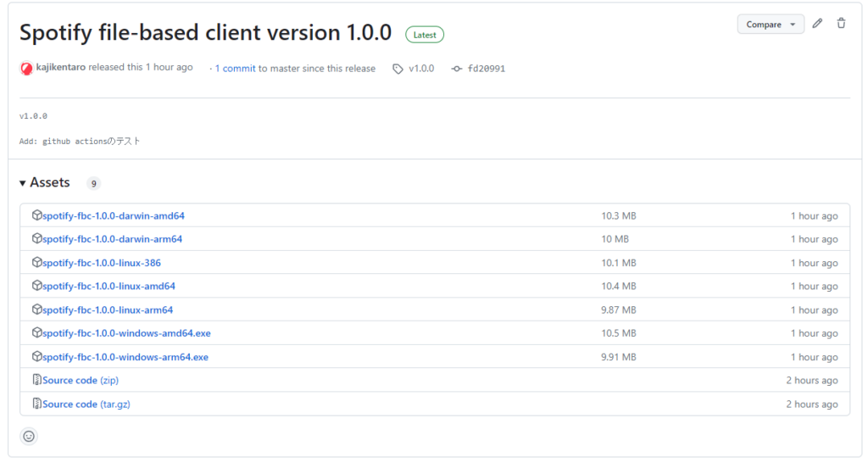
Task: Click archive icon for Source code (tar.gz)
Action: tap(36, 403)
